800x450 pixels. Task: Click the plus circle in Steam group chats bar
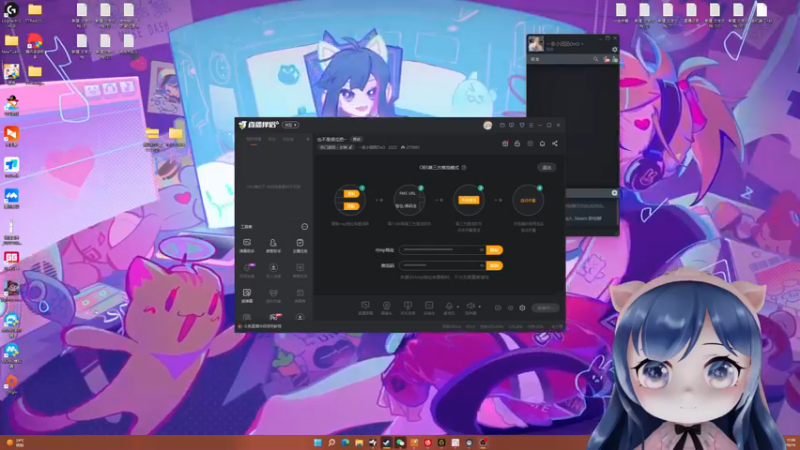tap(614, 193)
